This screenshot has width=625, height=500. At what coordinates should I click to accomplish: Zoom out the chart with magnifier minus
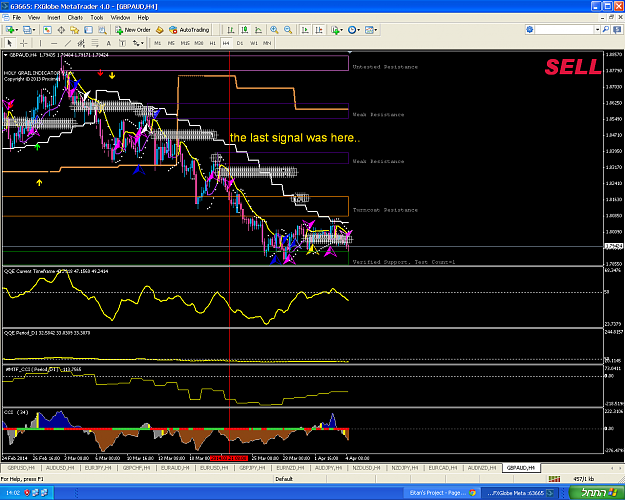tap(288, 30)
